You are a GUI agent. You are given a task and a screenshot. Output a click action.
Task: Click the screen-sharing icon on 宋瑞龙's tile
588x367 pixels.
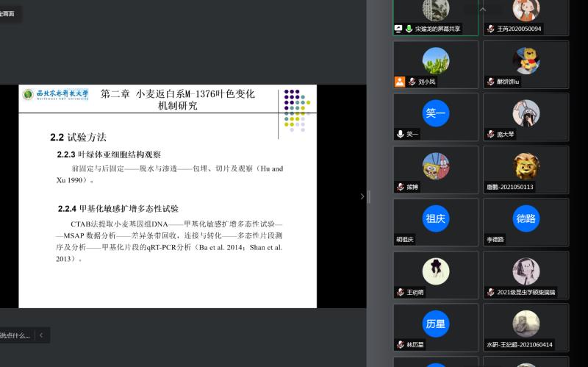(x=399, y=29)
